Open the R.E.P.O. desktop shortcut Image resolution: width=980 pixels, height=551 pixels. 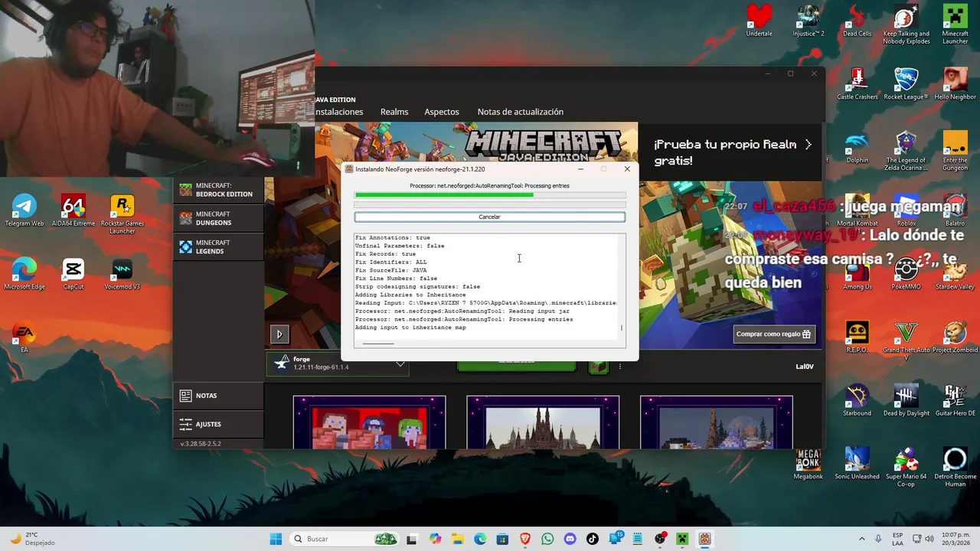click(857, 337)
